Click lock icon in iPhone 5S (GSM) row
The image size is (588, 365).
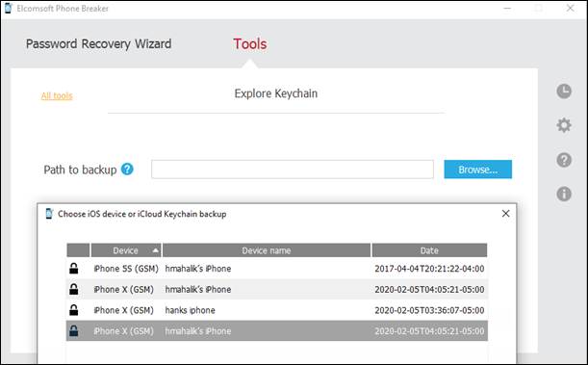74,269
